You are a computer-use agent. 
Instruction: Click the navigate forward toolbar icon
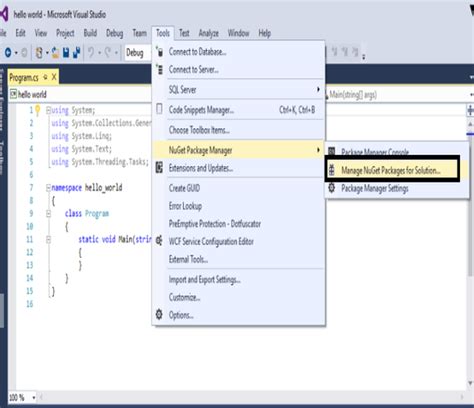coord(24,52)
